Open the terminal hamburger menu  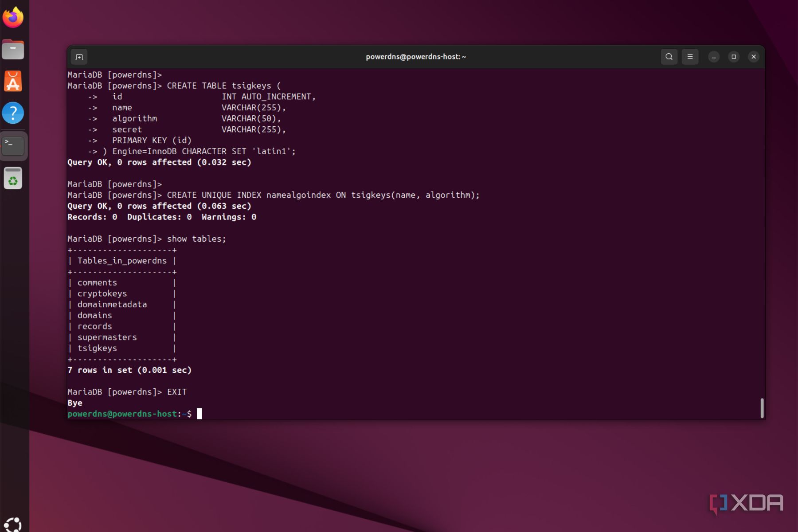690,57
